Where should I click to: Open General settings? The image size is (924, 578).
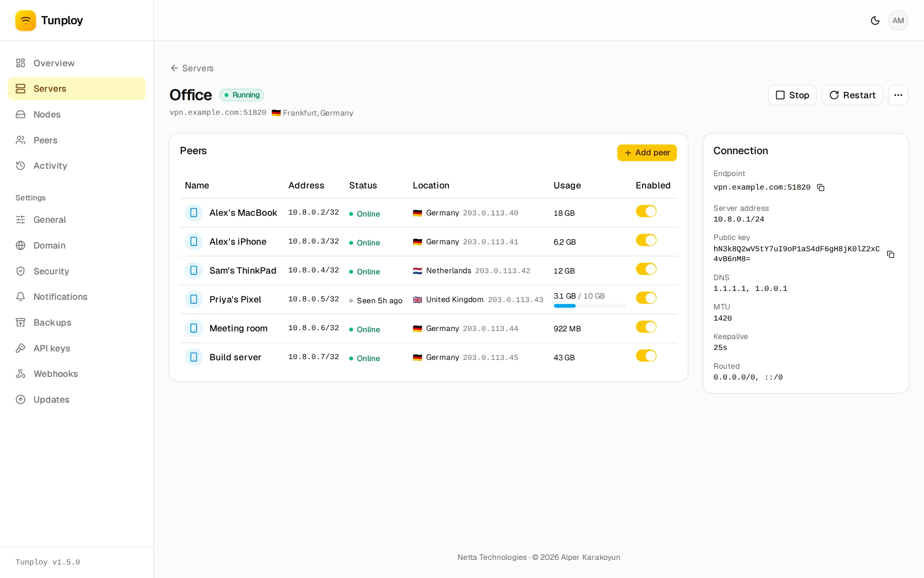[77, 220]
